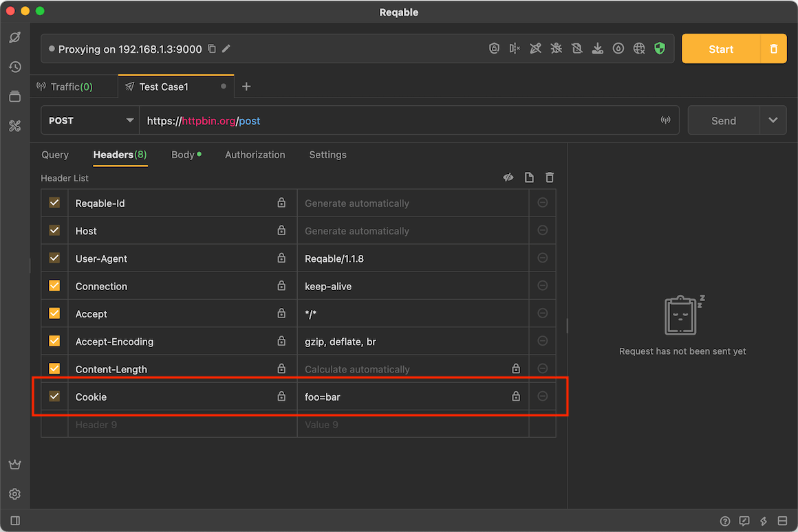Toggle the sidebar panel icon at bottom left
798x532 pixels.
point(15,520)
